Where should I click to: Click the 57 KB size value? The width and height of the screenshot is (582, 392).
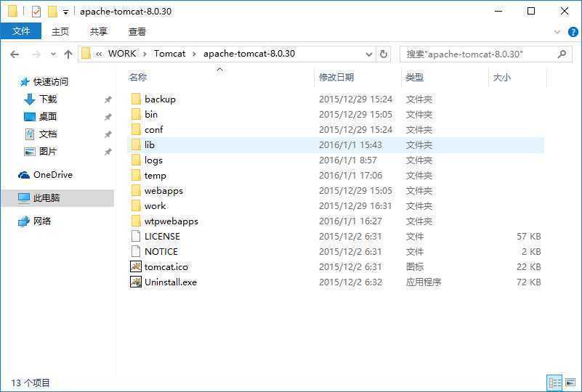[528, 236]
